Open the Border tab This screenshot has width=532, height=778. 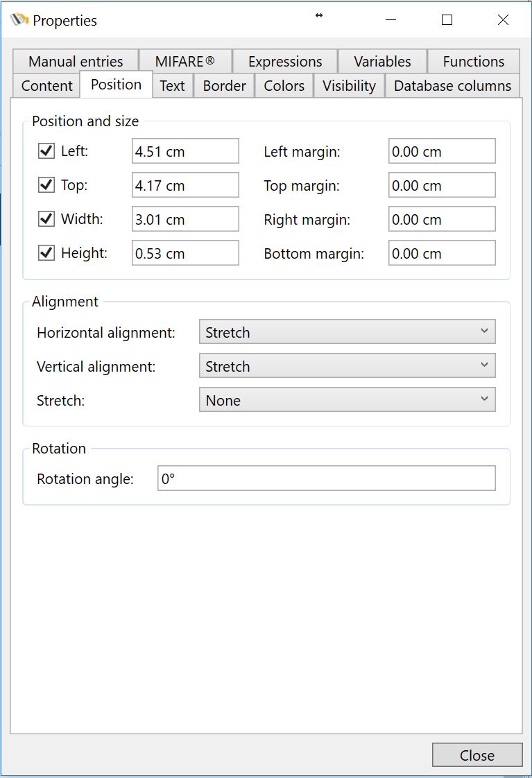coord(224,85)
